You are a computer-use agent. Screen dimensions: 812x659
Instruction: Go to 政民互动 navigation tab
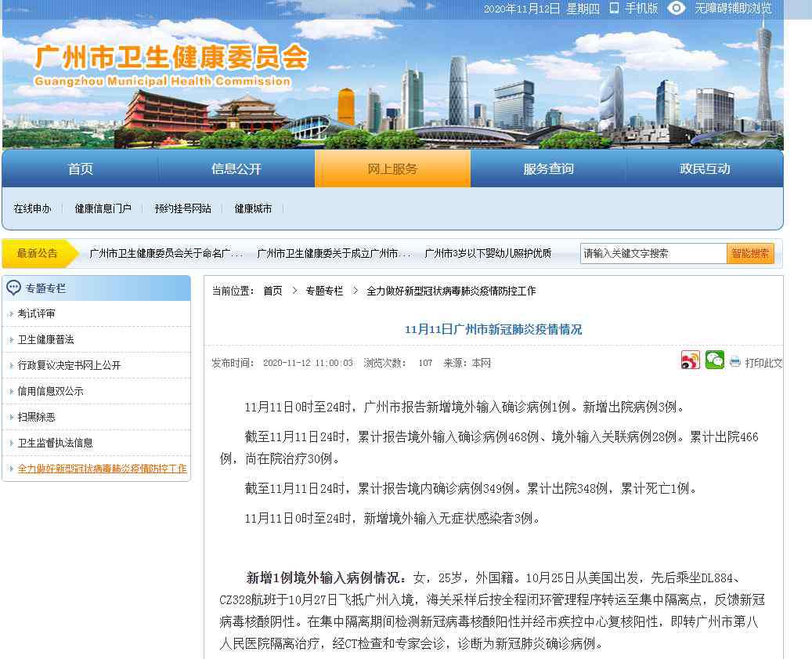pos(705,169)
